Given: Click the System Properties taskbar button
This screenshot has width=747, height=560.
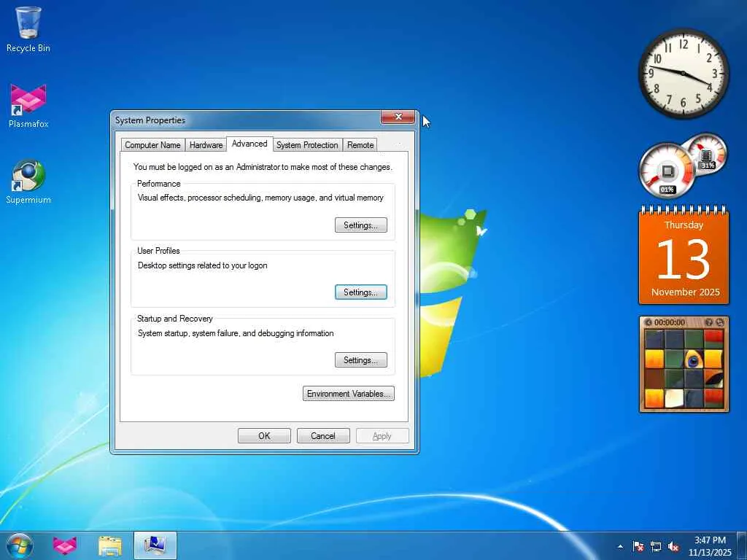Looking at the screenshot, I should click(x=155, y=545).
